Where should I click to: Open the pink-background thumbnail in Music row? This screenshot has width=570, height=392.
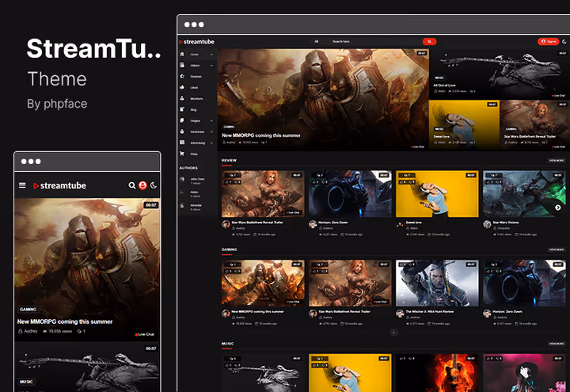tap(524, 373)
